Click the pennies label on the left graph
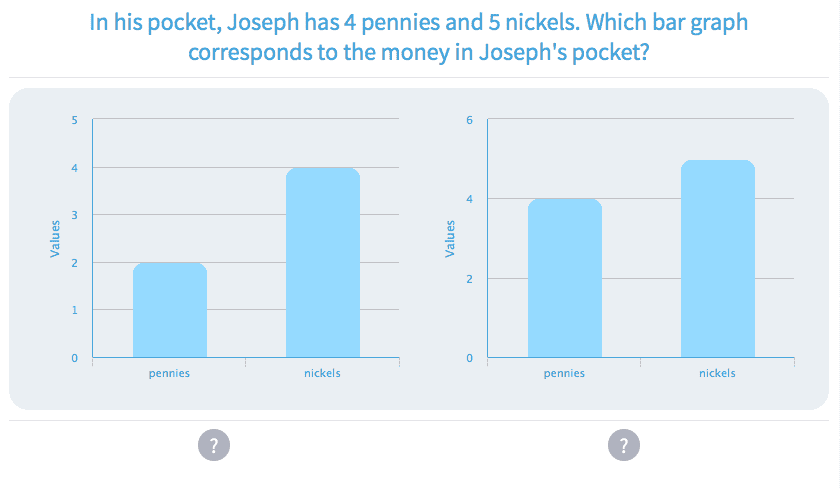Screen dimensions: 840x501 [169, 373]
